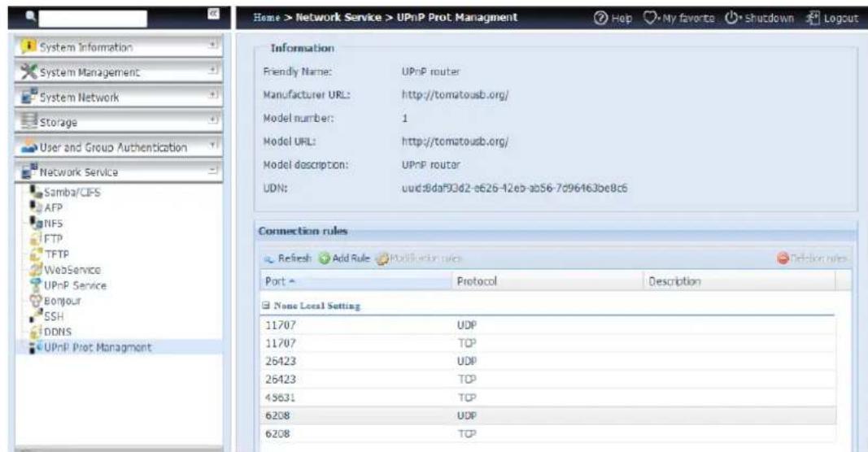Open User and Group Authentication menu
Viewport: 868px width, 452px height.
[119, 146]
